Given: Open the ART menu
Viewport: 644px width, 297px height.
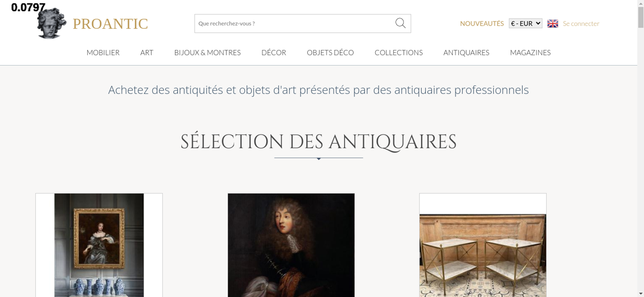Looking at the screenshot, I should [x=147, y=52].
